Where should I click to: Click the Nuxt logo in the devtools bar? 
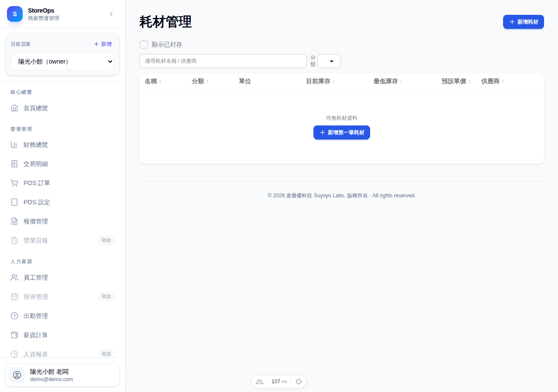click(259, 382)
